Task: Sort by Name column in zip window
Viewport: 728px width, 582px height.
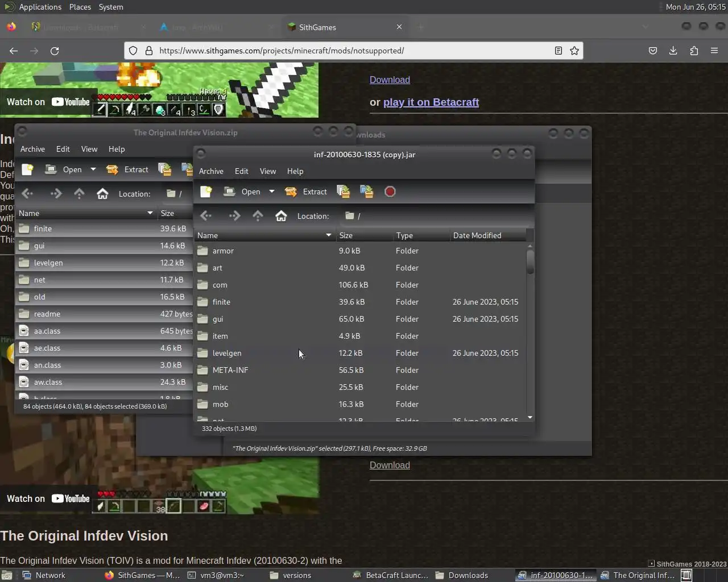Action: coord(86,213)
